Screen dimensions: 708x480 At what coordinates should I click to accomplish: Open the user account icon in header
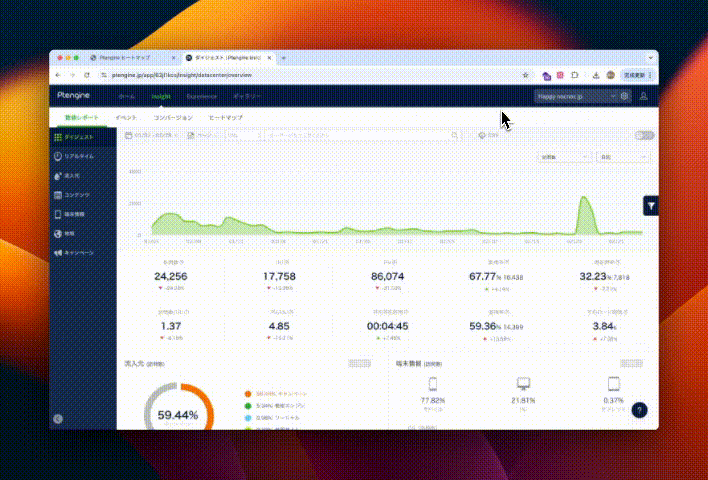tap(644, 97)
